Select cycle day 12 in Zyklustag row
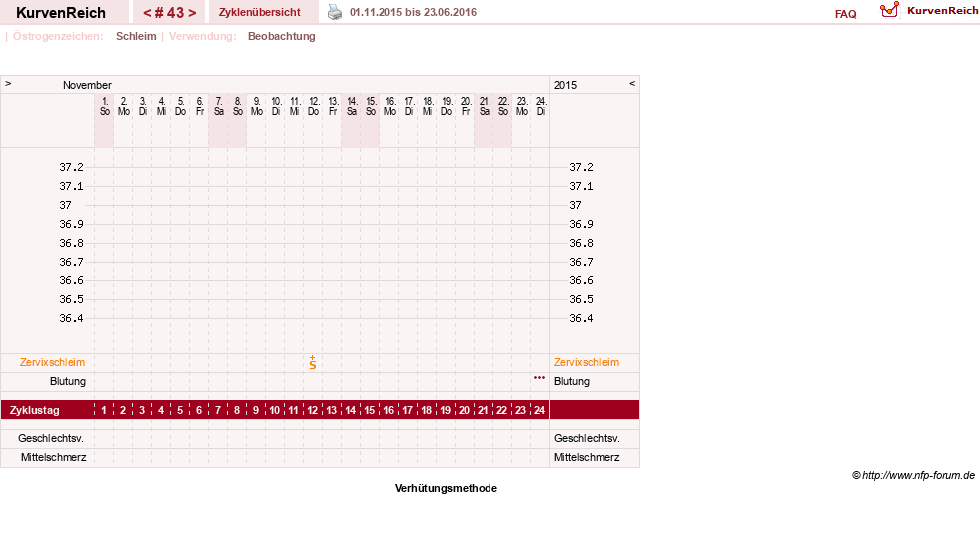 pos(313,410)
